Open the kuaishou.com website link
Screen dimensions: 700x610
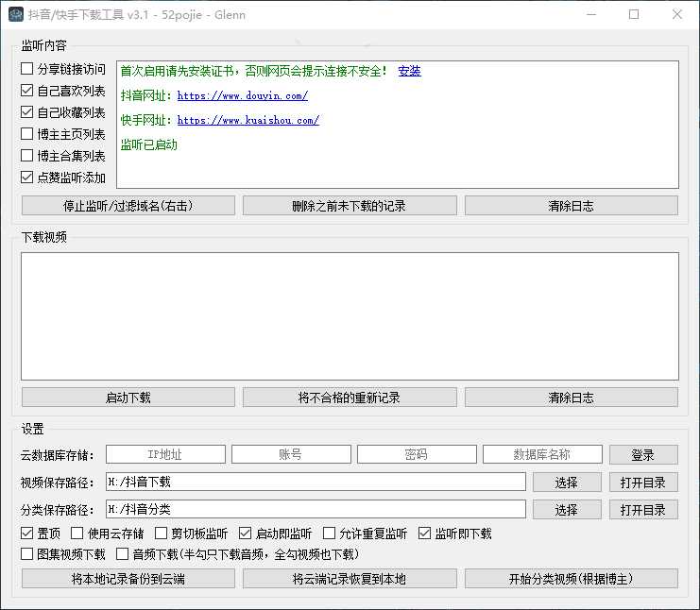click(x=248, y=120)
